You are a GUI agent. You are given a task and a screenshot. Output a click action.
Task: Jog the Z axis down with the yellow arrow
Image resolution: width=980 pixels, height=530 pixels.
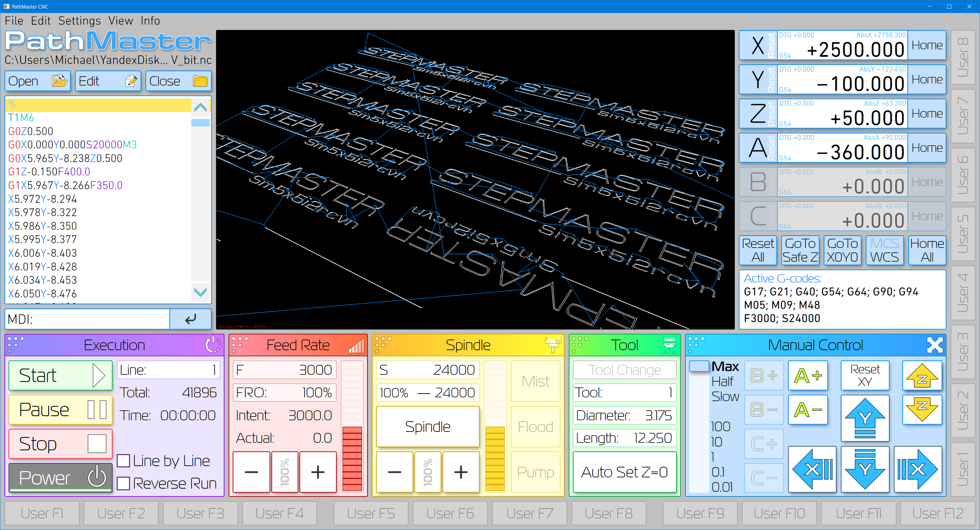(921, 410)
